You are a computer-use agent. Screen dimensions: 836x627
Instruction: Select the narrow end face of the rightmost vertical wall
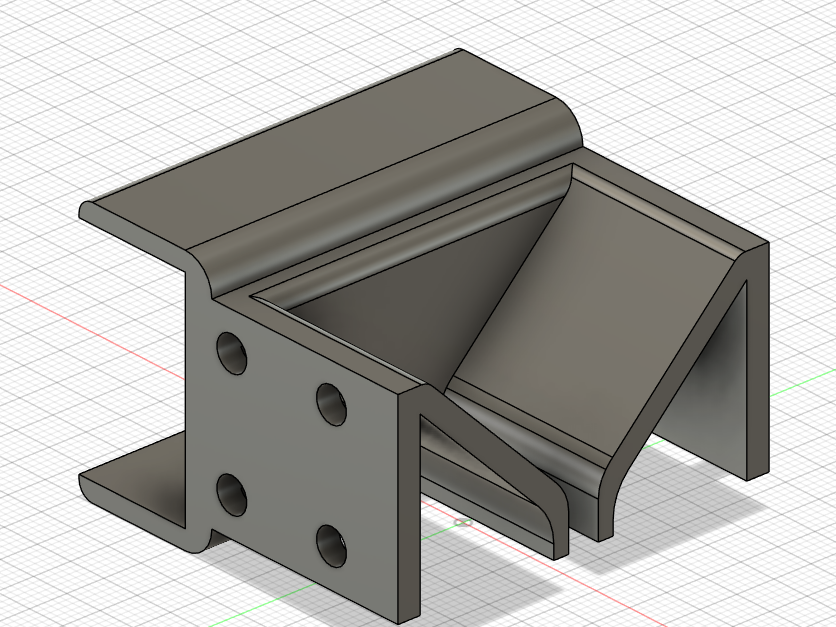click(758, 363)
